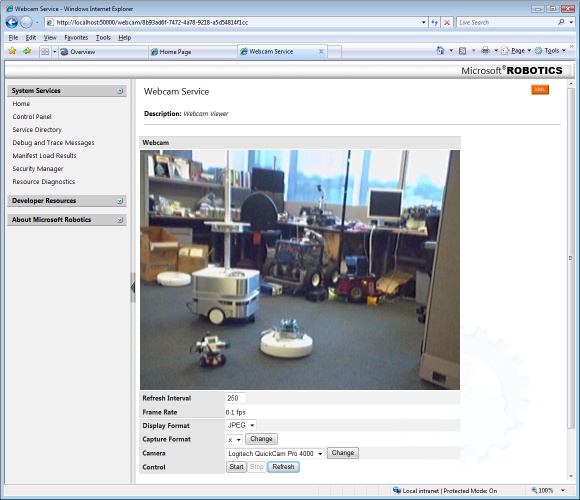The height and width of the screenshot is (500, 580).
Task: Click the page vertical scrollbar
Action: click(x=571, y=258)
